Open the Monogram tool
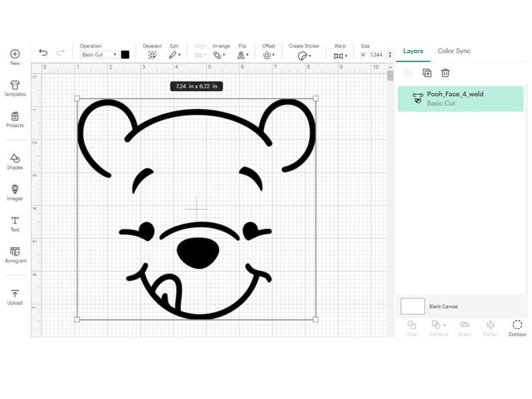This screenshot has width=532, height=399. click(15, 255)
